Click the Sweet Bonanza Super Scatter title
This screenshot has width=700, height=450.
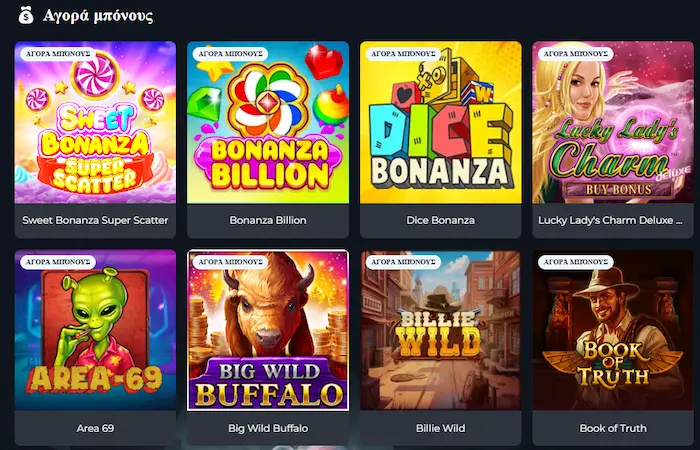pos(96,220)
